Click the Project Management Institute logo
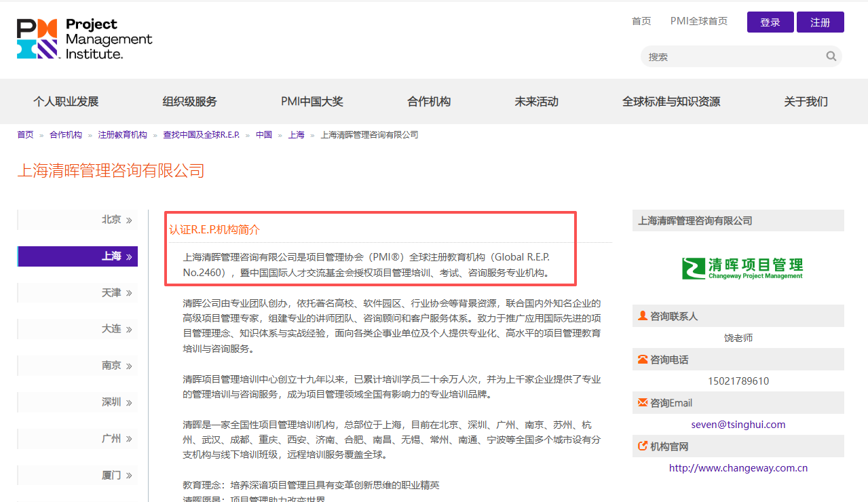Viewport: 868px width, 502px height. (x=85, y=39)
